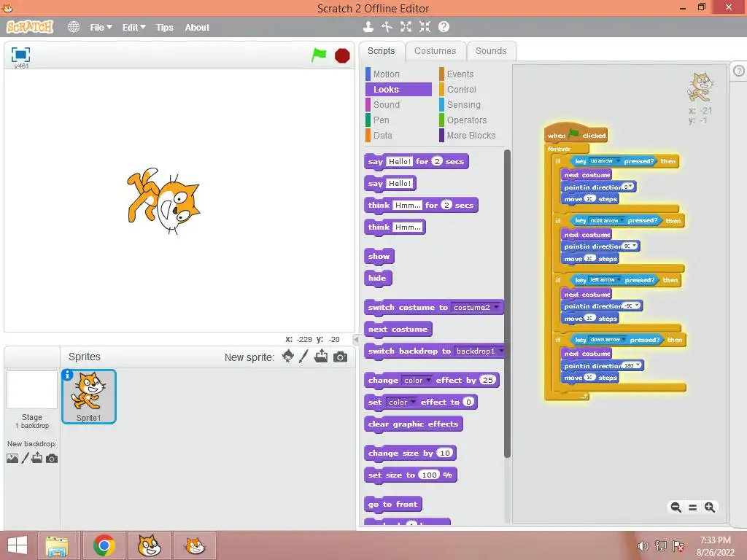Take new backdrop from camera
This screenshot has height=560, width=747.
[52, 459]
